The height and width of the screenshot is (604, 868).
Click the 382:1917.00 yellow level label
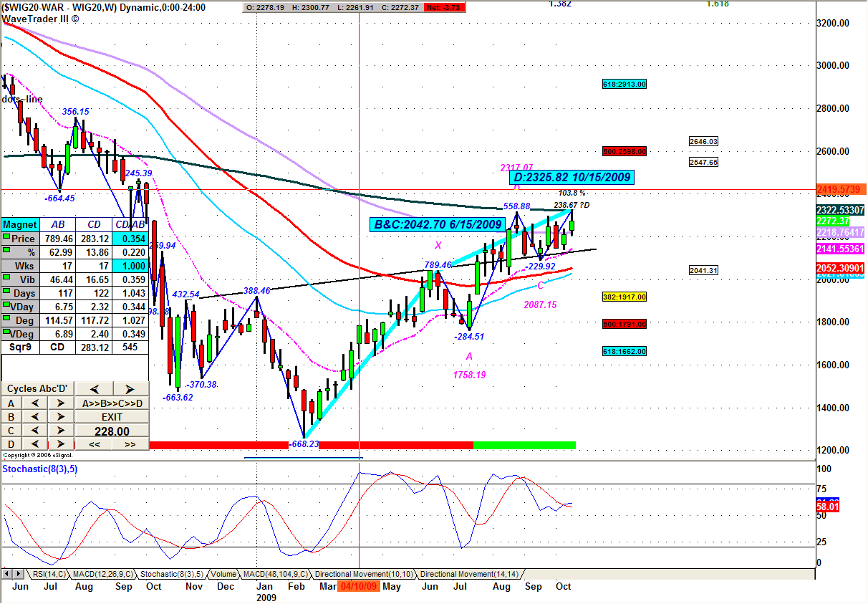[625, 296]
